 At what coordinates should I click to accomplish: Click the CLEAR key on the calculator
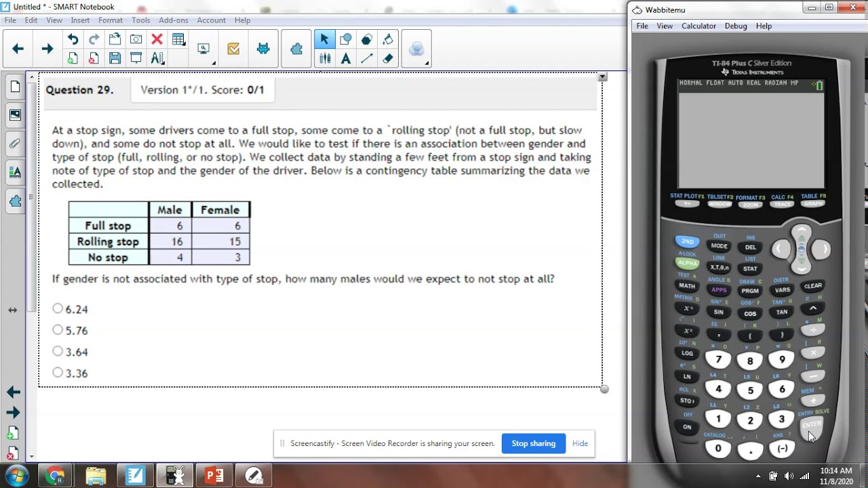(813, 286)
